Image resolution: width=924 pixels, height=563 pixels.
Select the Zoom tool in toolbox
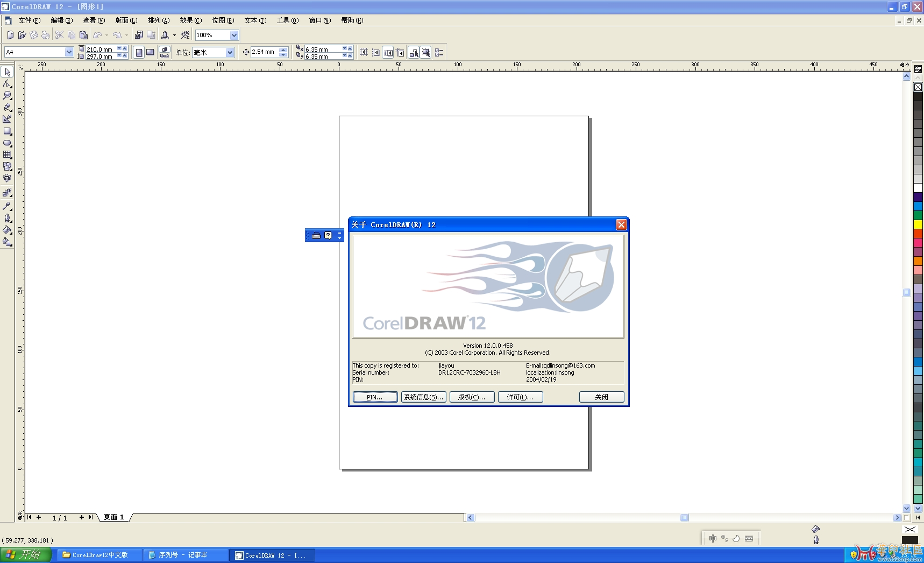tap(7, 96)
